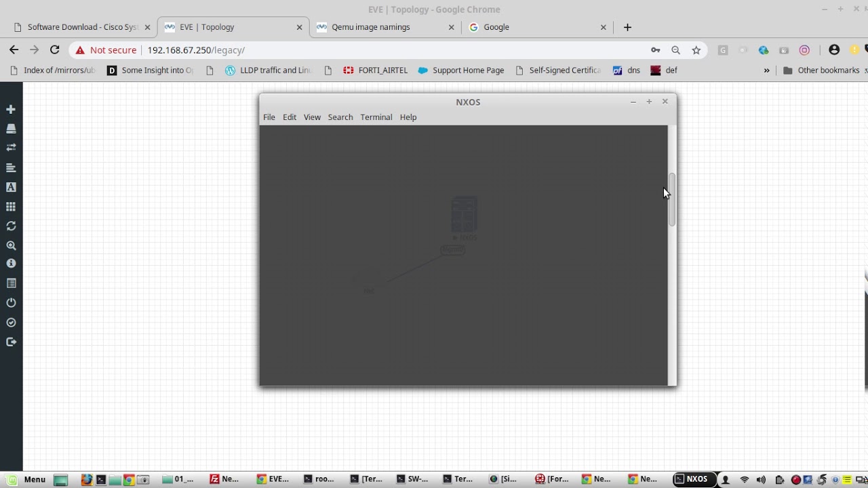Open View menu in NXOS terminal
This screenshot has width=868, height=488.
[312, 117]
